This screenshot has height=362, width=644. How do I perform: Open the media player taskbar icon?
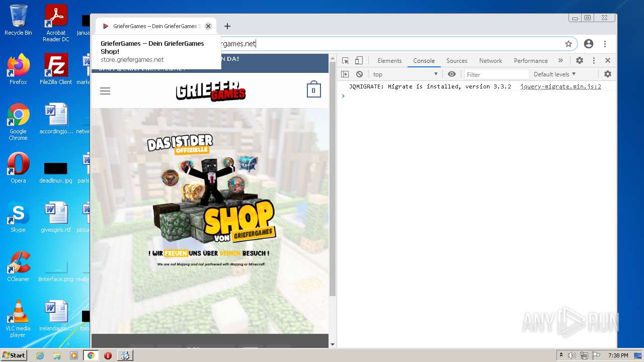click(x=74, y=355)
